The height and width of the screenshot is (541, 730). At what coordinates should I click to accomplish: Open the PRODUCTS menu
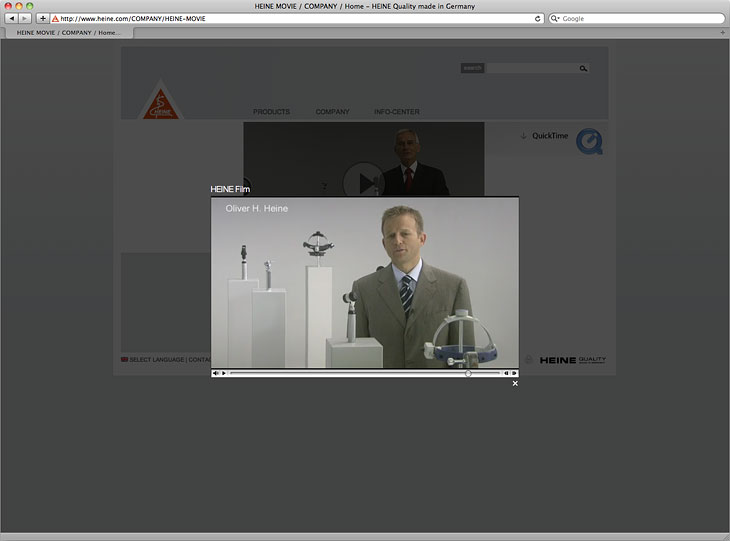[271, 112]
